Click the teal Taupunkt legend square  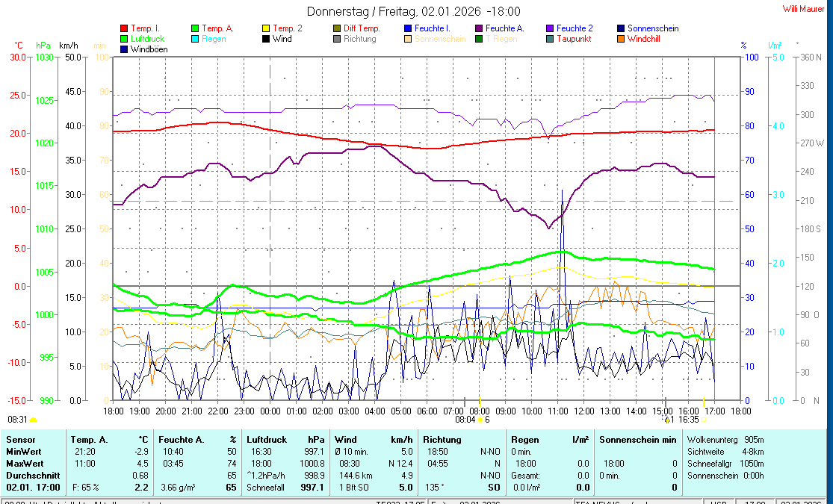(550, 39)
